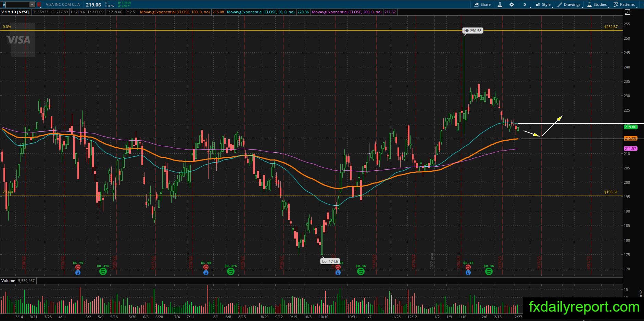Click the blue lightbulb icon under $1.79
The image size is (644, 321).
(x=78, y=273)
